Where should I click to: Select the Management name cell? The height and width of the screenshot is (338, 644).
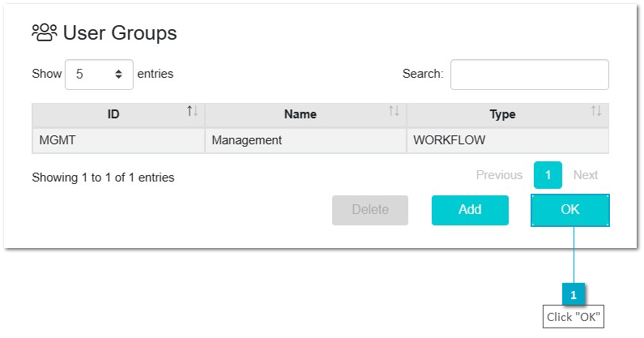pos(305,140)
